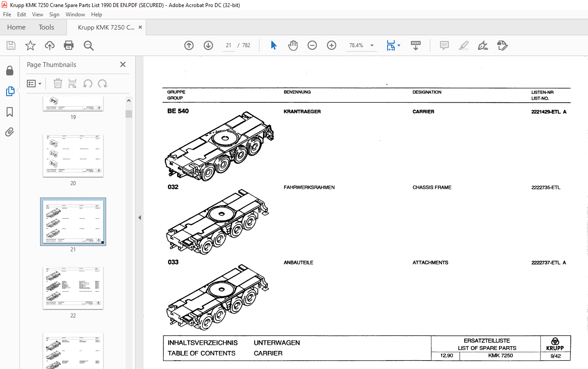
Task: Open the redact or stamp tool icon
Action: [502, 45]
